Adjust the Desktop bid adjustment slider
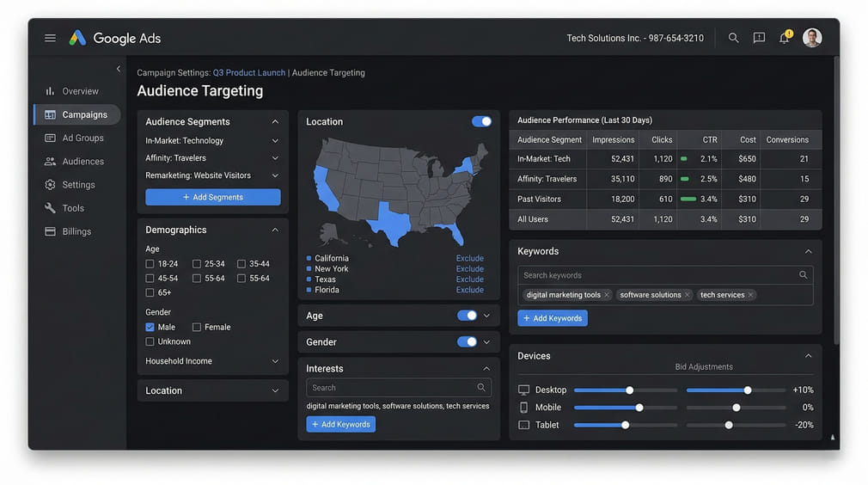This screenshot has height=485, width=868. pos(748,390)
